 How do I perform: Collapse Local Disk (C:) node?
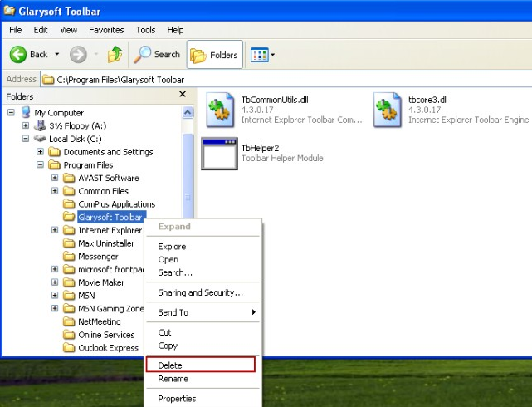click(26, 139)
